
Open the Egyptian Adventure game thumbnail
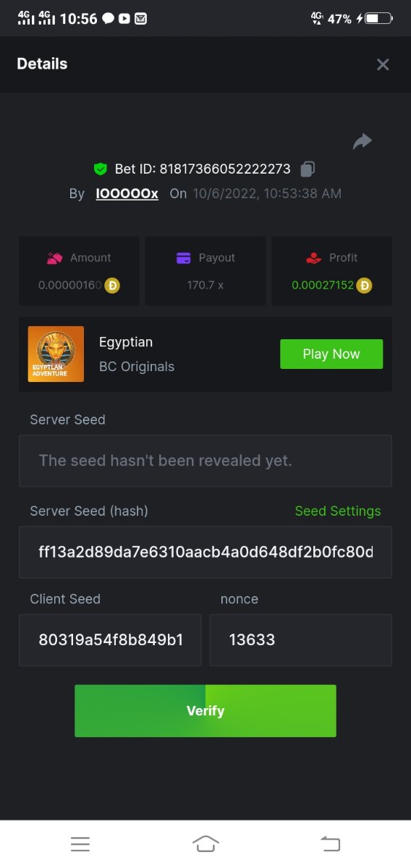pos(56,354)
